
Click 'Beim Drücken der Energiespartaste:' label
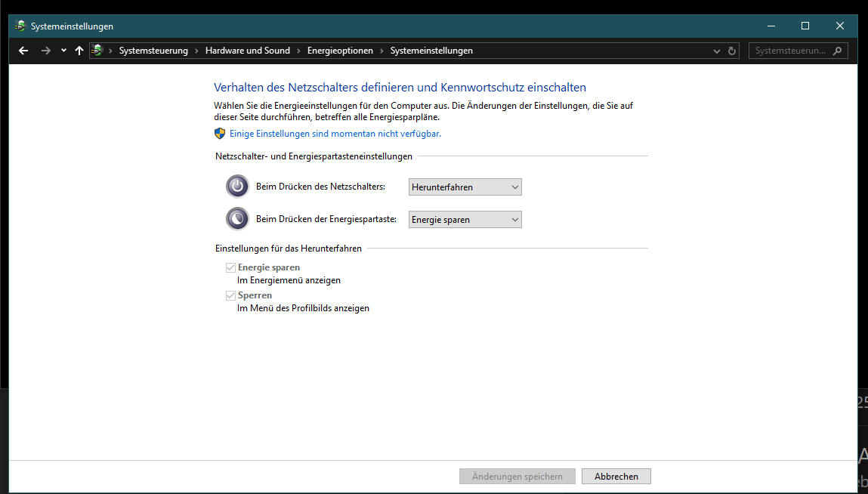tap(326, 219)
